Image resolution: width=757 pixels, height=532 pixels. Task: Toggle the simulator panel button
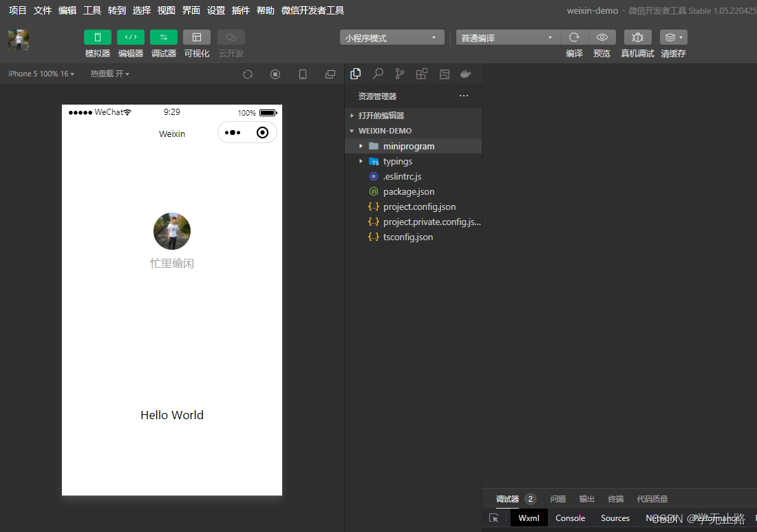98,37
